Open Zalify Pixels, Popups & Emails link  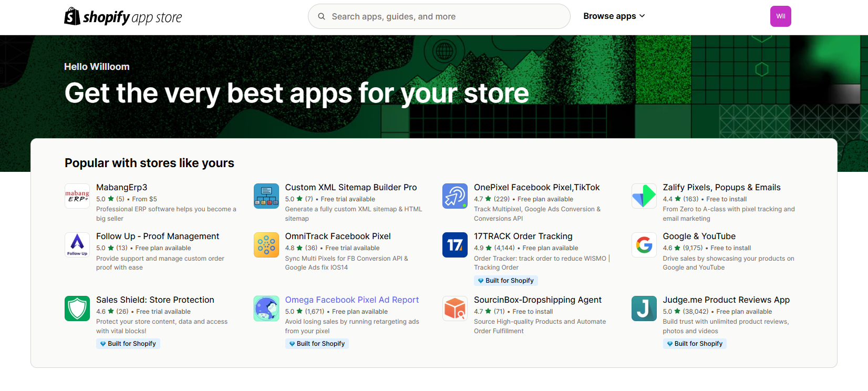tap(722, 188)
